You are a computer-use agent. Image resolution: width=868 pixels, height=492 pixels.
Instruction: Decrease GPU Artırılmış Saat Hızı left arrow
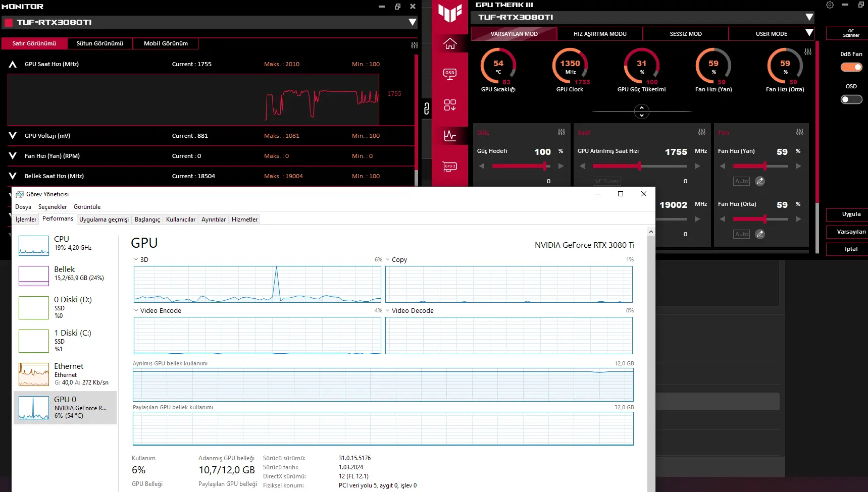pos(582,166)
